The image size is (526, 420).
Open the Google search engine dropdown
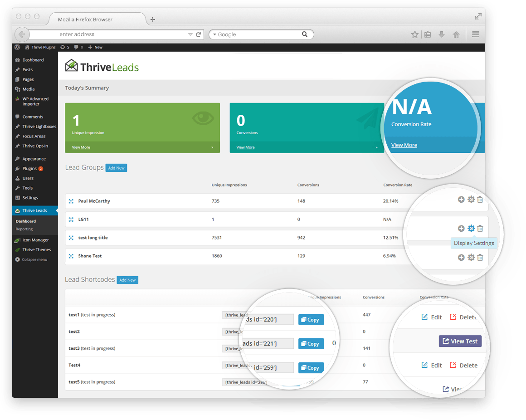[214, 34]
